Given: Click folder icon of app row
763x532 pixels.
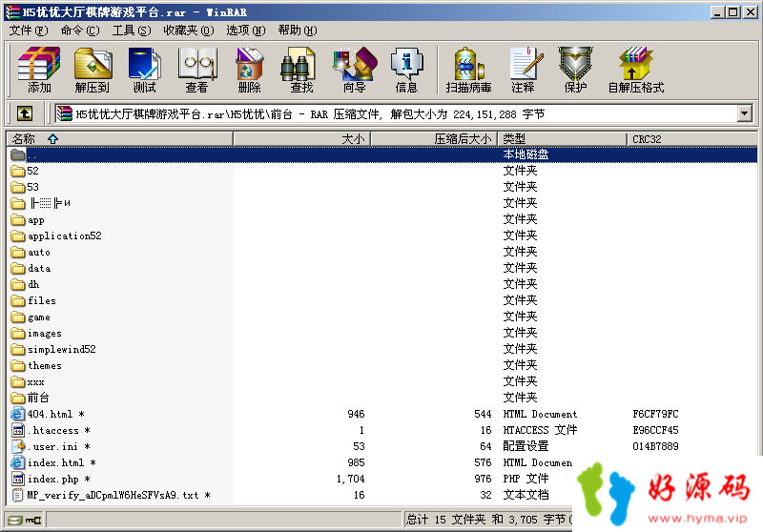Looking at the screenshot, I should [x=18, y=220].
